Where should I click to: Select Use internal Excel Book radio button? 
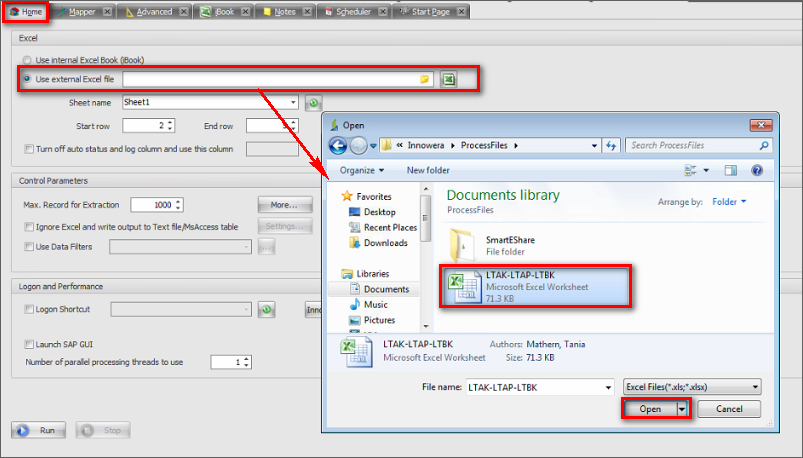click(27, 60)
